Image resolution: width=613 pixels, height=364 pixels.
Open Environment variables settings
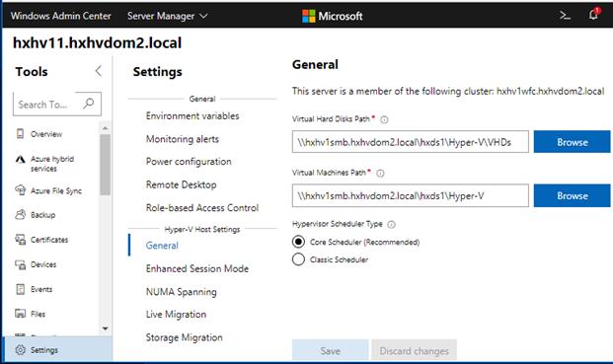(192, 116)
